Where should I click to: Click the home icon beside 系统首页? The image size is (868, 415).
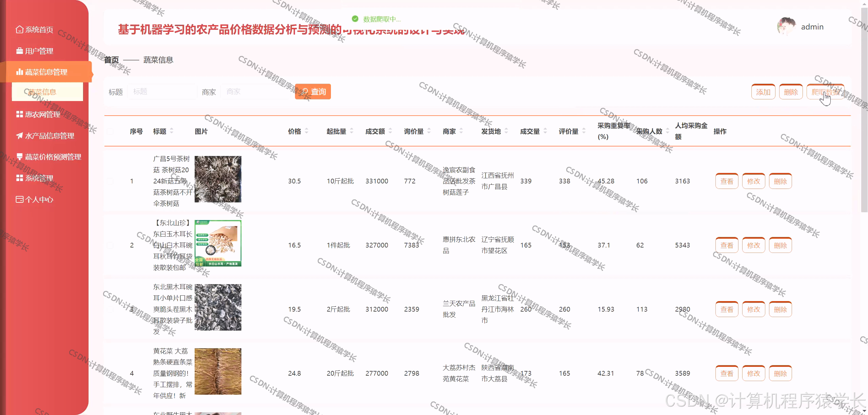click(20, 30)
